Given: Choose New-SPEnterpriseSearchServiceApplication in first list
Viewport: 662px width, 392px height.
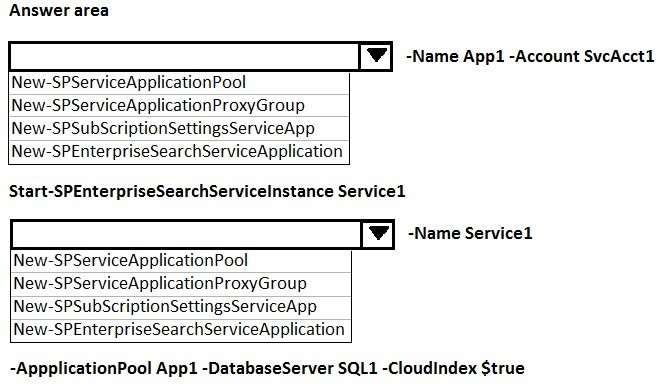Looking at the screenshot, I should point(179,152).
